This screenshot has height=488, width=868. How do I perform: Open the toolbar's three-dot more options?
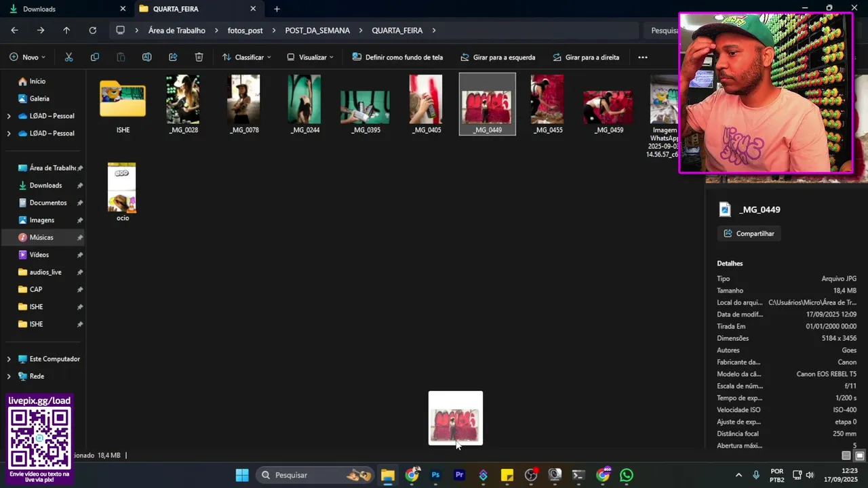[x=643, y=58]
